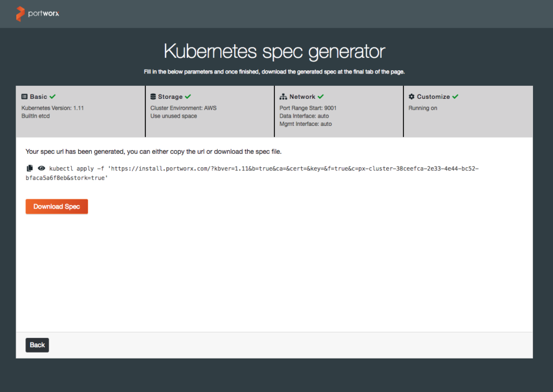Switch to the Basic tab
This screenshot has height=392, width=553.
(38, 97)
